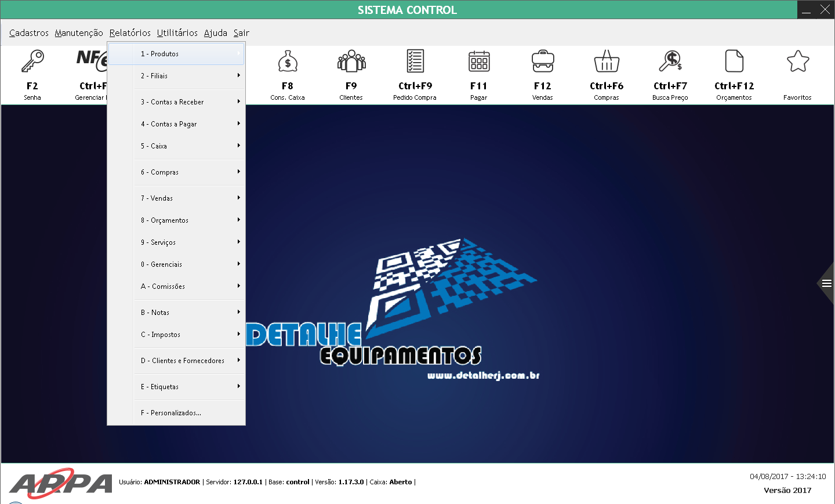The image size is (835, 504).
Task: Open the Ajuda menu
Action: point(216,33)
